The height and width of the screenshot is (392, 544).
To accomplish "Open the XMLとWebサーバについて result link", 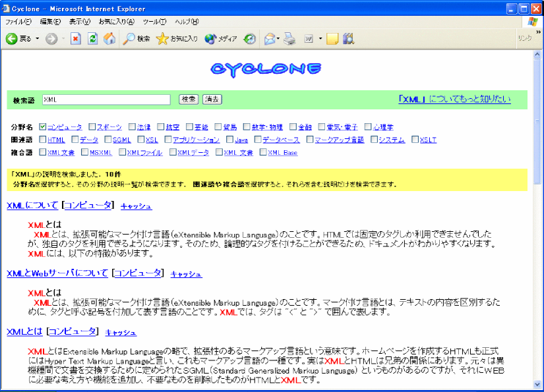I will [x=57, y=273].
